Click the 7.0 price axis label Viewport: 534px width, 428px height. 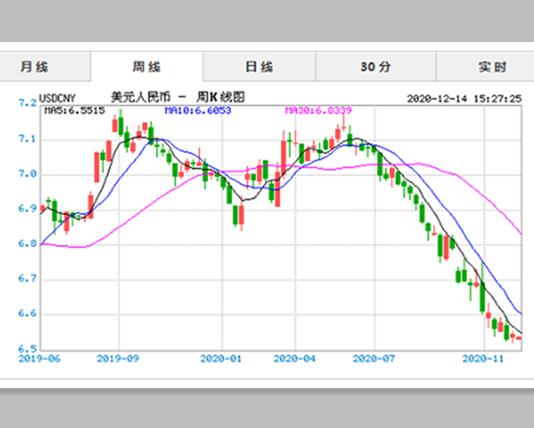click(x=28, y=174)
